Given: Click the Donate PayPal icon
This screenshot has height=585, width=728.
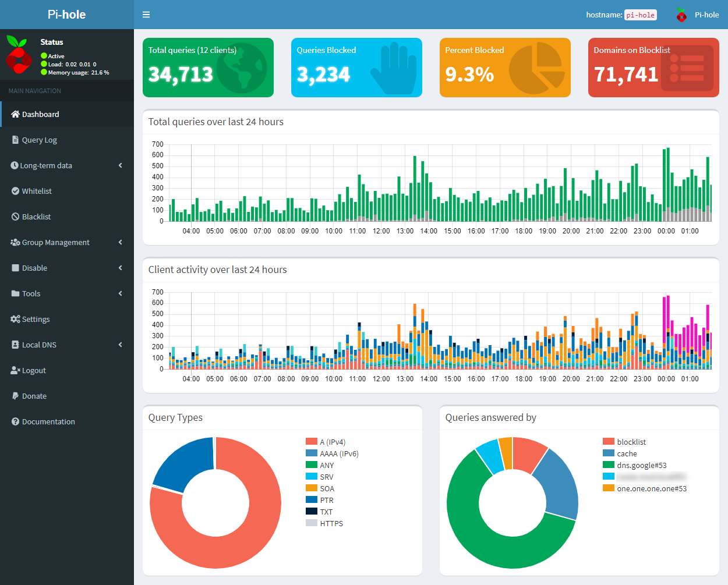Looking at the screenshot, I should click(15, 396).
